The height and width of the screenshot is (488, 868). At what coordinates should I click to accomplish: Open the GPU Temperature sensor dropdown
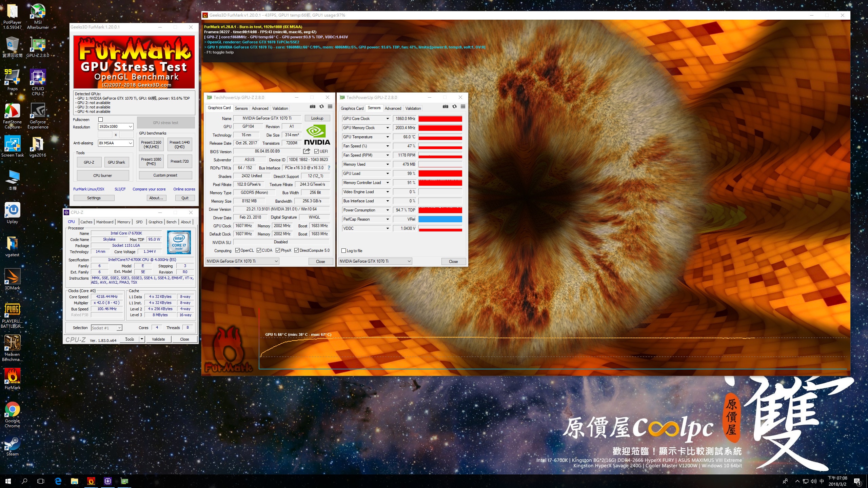click(388, 137)
